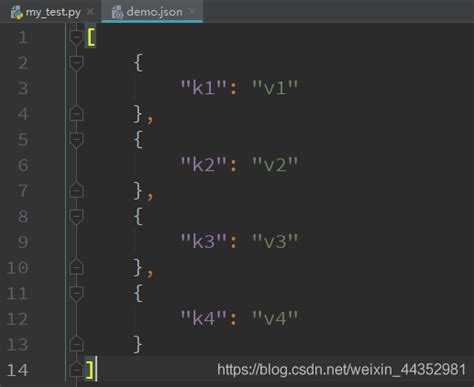The height and width of the screenshot is (387, 474).
Task: Click the opening square bracket on line 1
Action: click(x=91, y=37)
